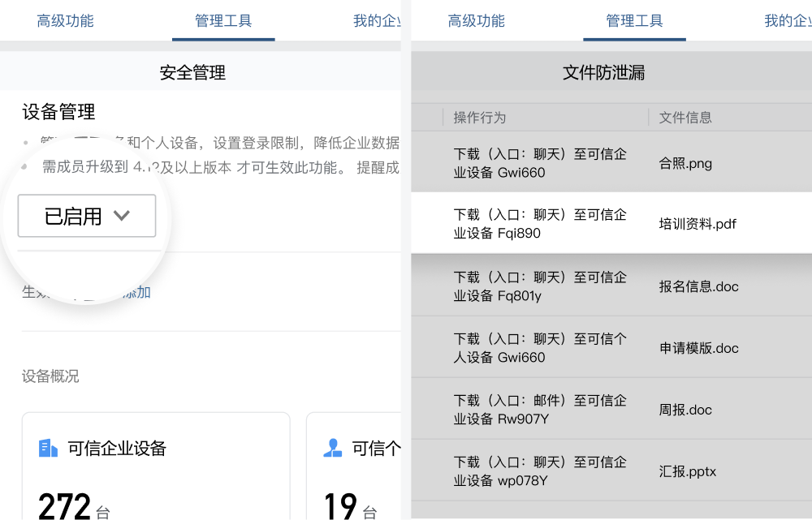Viewport: 812px width, 520px height.
Task: Click the 操作行为 column header
Action: coord(480,118)
